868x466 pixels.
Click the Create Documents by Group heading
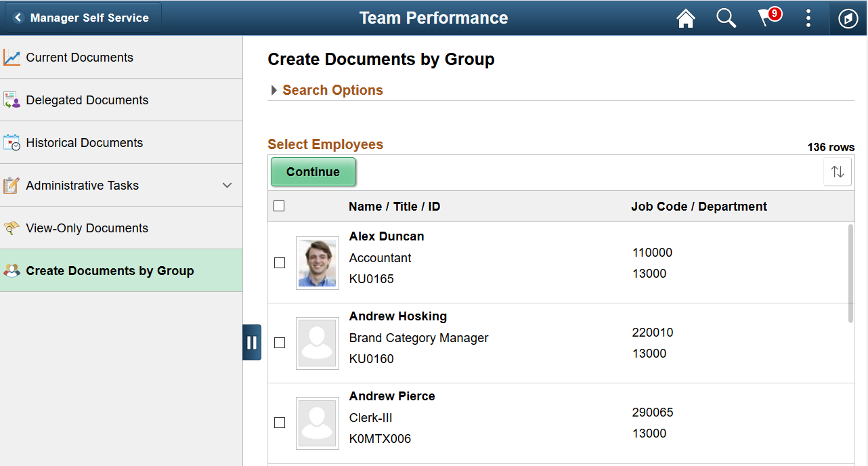381,60
